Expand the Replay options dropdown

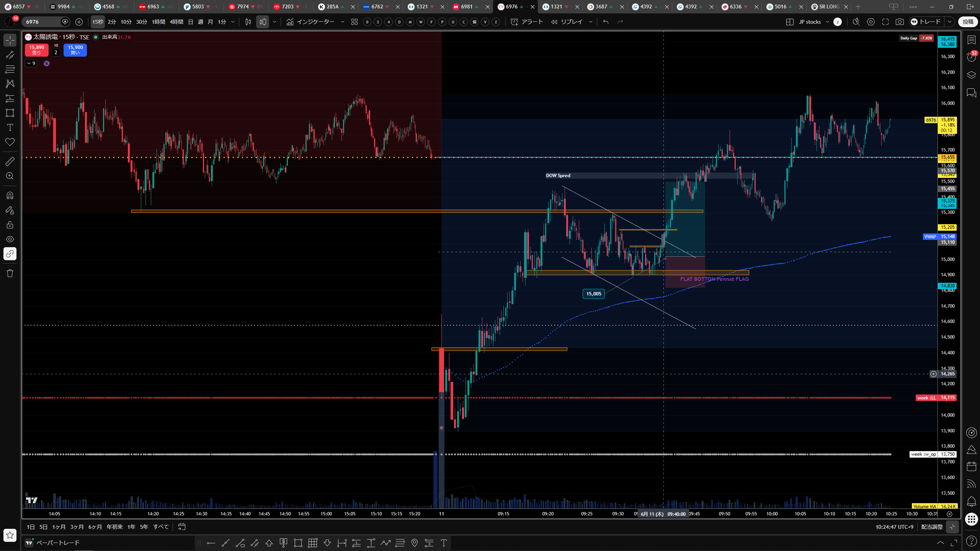pos(590,22)
